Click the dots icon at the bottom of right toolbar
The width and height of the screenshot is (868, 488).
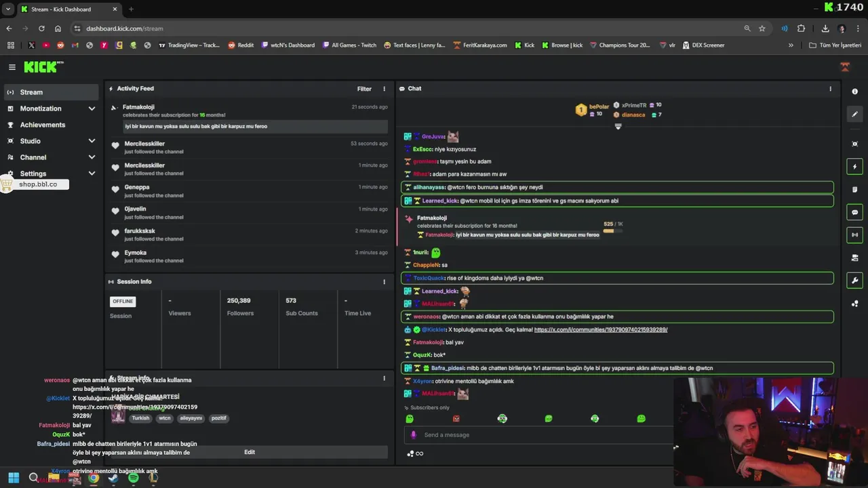coord(854,304)
